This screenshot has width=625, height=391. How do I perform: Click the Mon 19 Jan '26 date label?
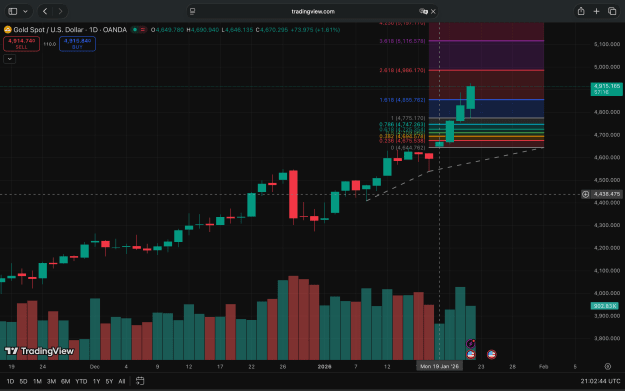pos(439,366)
